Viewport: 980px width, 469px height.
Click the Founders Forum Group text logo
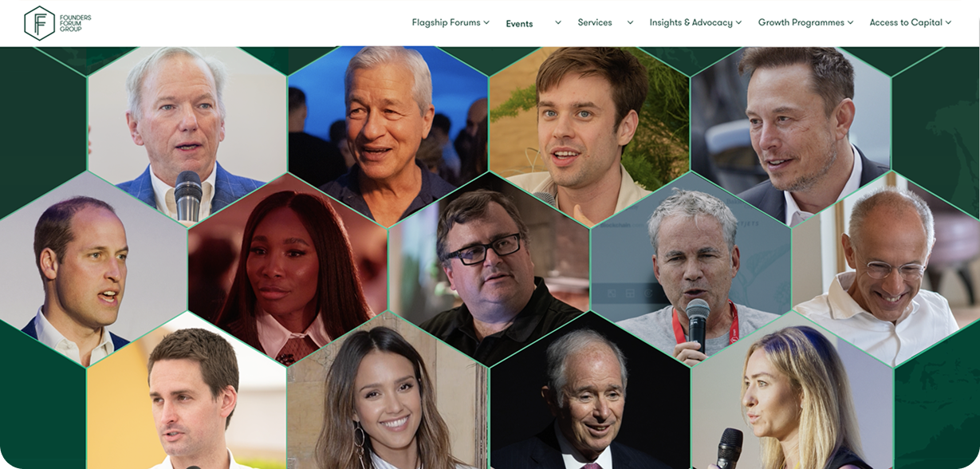point(76,22)
